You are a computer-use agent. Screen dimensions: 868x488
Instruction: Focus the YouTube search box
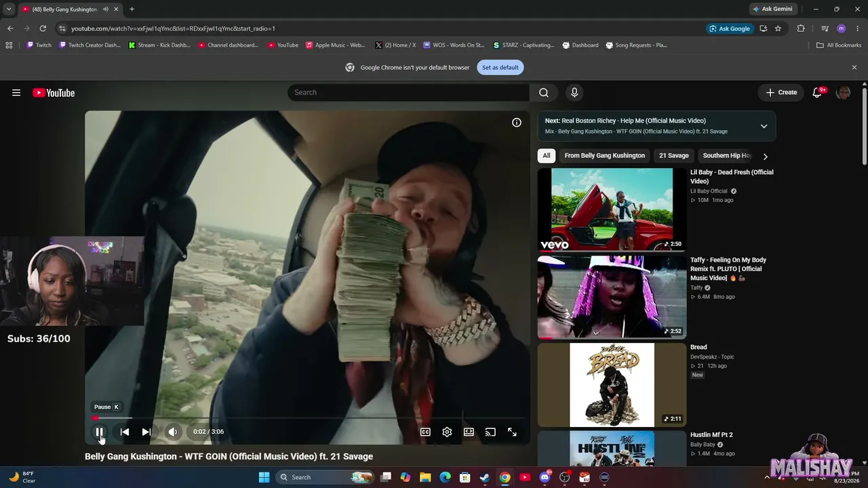click(x=408, y=92)
